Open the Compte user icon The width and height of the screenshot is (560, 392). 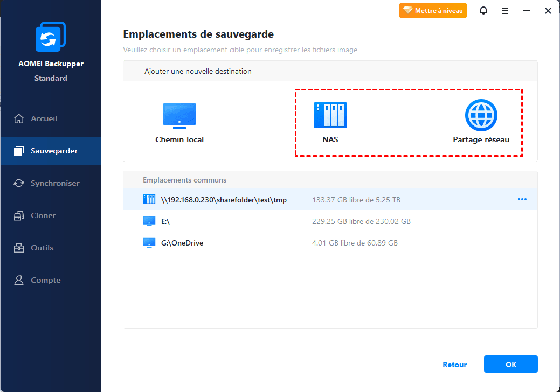[x=18, y=280]
